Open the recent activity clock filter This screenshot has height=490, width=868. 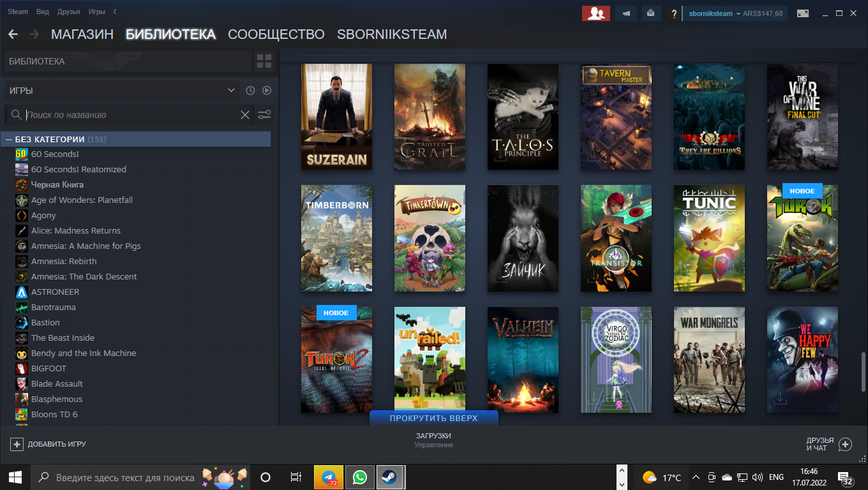(x=251, y=91)
